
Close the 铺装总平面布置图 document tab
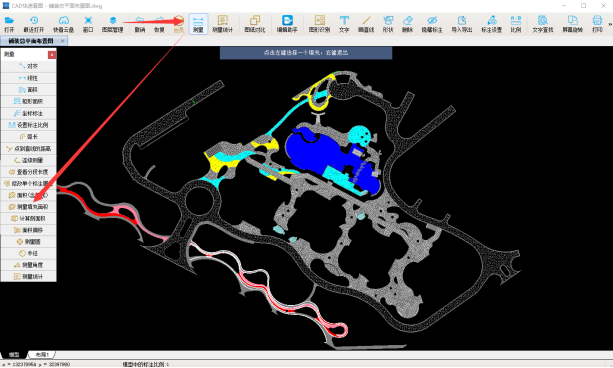62,41
